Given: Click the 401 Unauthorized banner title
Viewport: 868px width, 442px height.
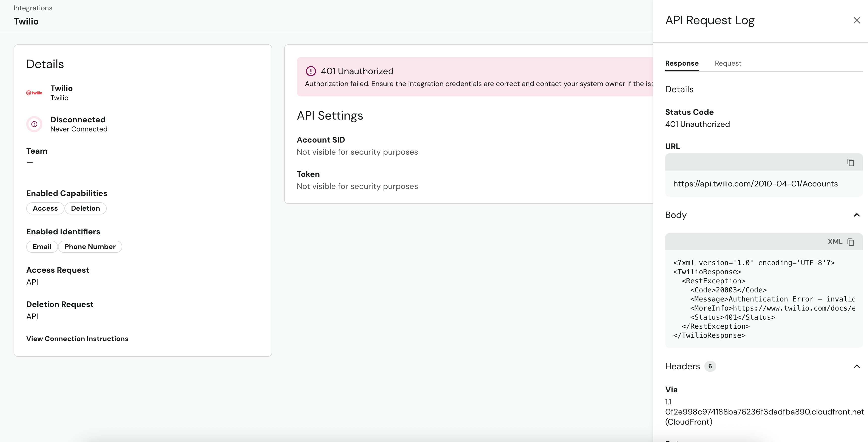Looking at the screenshot, I should click(x=357, y=71).
